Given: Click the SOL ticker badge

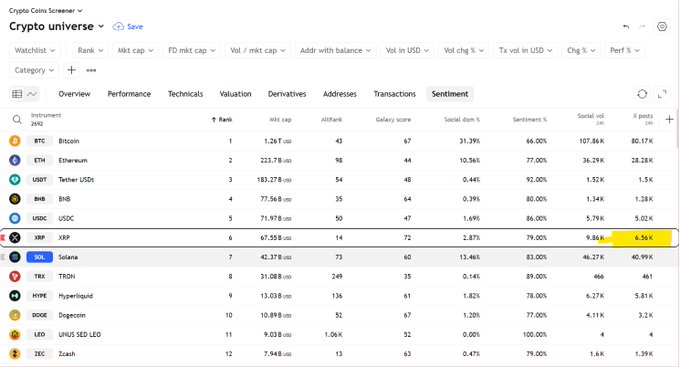Looking at the screenshot, I should click(x=39, y=257).
